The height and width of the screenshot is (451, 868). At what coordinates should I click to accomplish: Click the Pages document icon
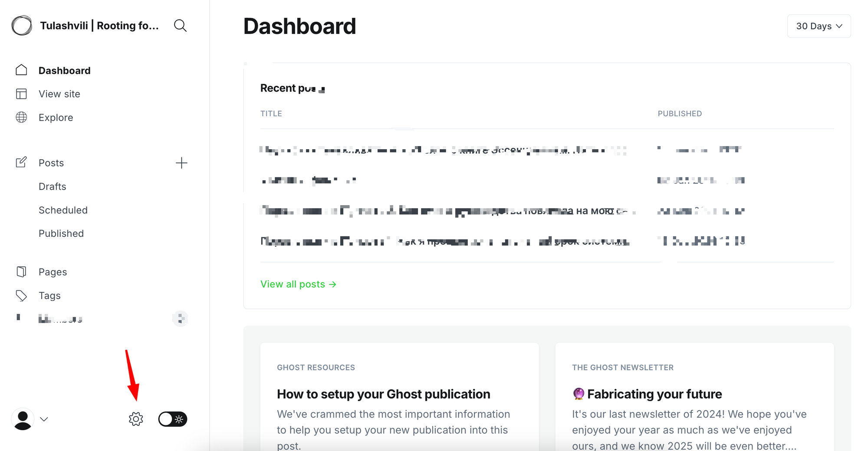click(21, 272)
